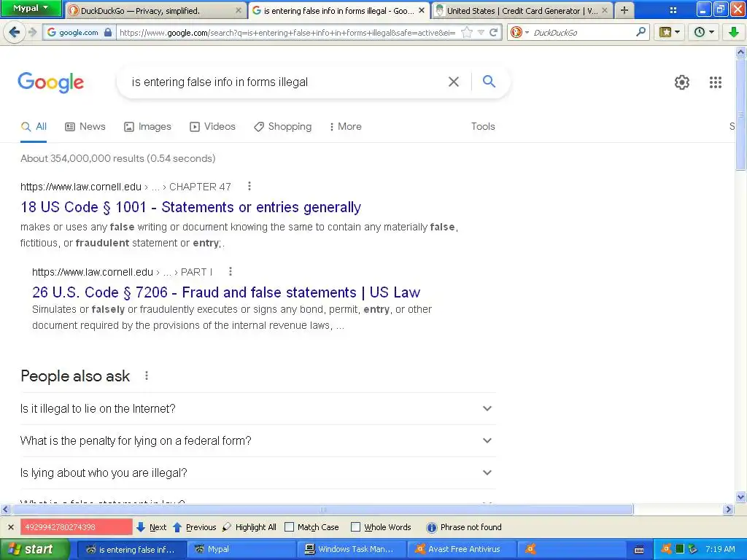Toggle Highlight All in find bar
Viewport: 747px width, 560px height.
249,527
